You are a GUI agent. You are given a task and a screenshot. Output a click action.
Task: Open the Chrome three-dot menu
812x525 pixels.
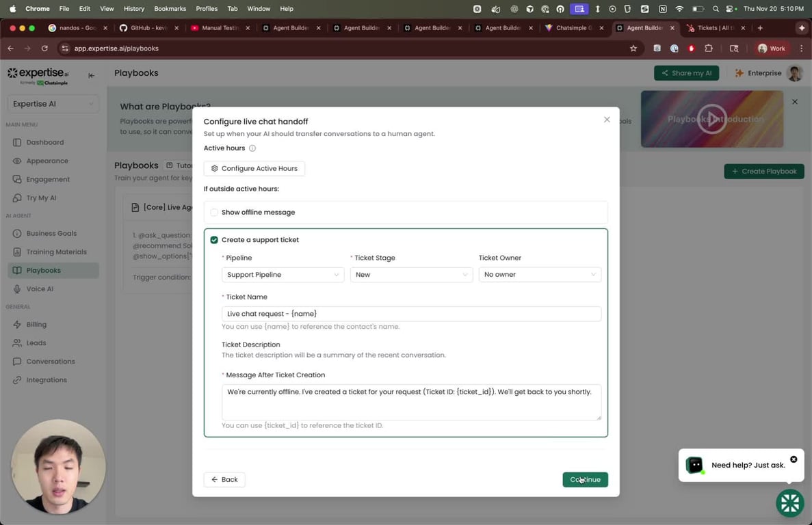(x=801, y=48)
